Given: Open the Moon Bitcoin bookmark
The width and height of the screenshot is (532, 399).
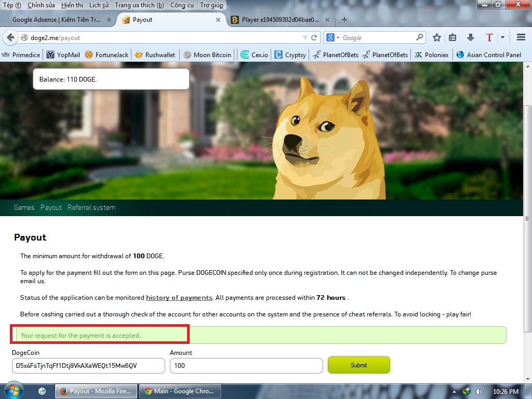Looking at the screenshot, I should click(207, 55).
